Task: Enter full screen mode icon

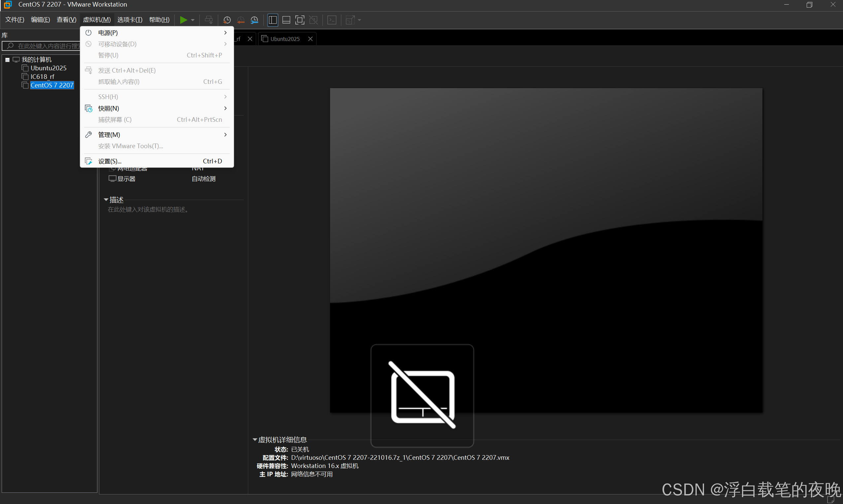Action: click(x=300, y=20)
